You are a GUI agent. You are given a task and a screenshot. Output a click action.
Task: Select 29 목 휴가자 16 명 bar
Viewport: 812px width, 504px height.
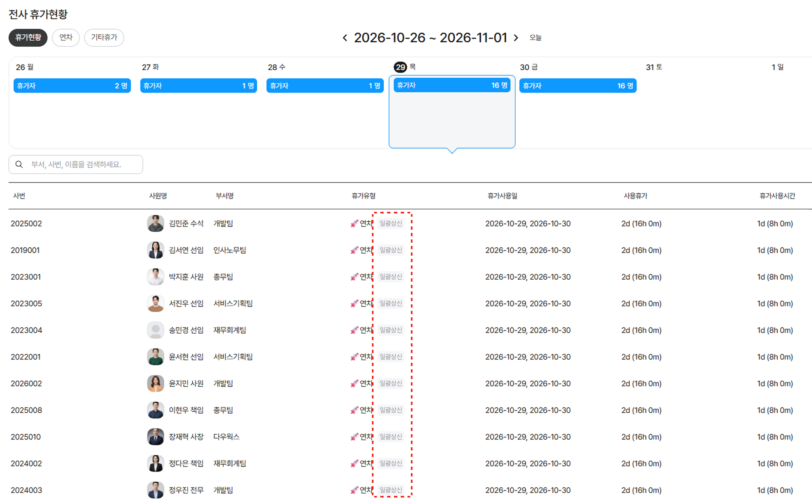452,85
